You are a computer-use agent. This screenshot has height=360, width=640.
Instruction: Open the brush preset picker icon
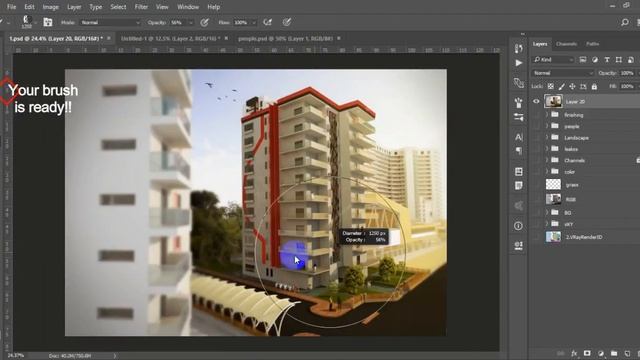pos(27,22)
